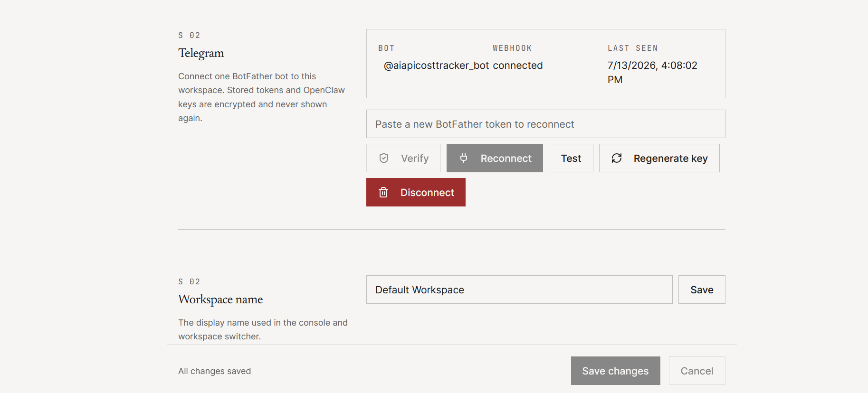This screenshot has width=868, height=393.
Task: Save the workspace name
Action: [702, 290]
